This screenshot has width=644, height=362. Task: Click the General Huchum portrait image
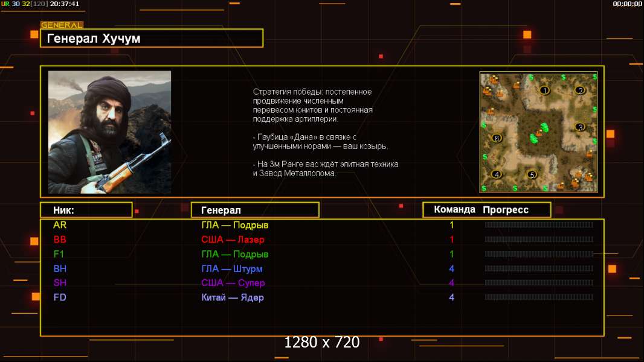pos(110,132)
